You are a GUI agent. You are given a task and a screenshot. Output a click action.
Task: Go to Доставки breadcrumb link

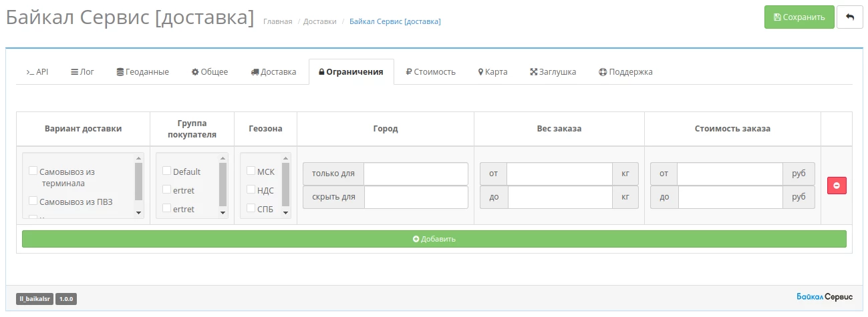[320, 21]
